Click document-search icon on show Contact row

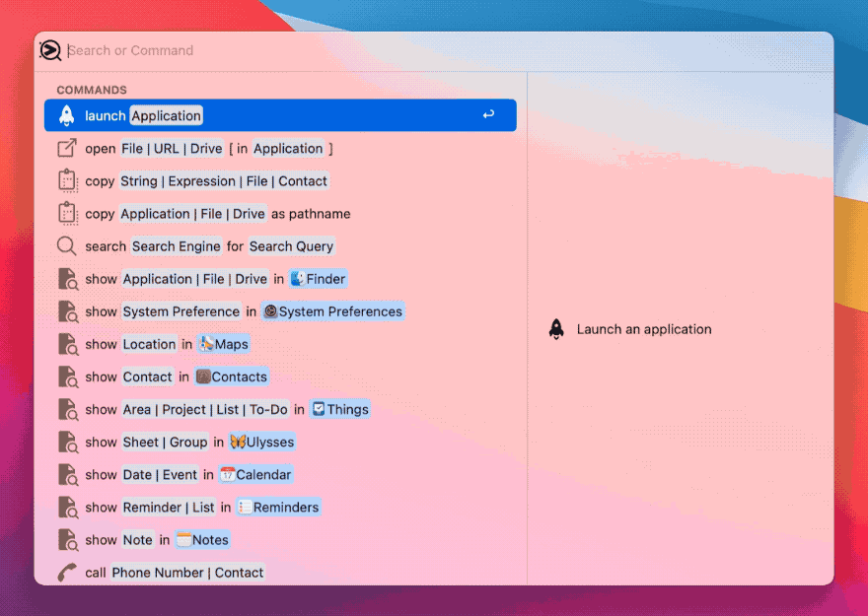click(x=68, y=376)
